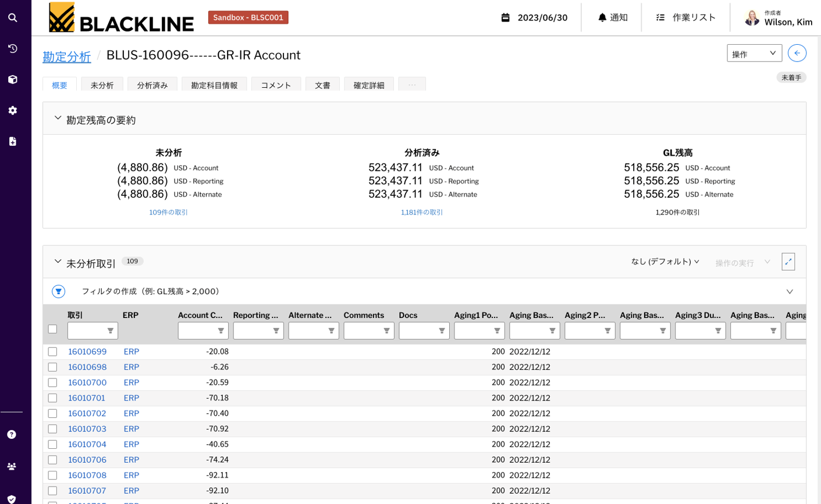Collapse the 未分析取引 section
Viewport: 821px width, 504px height.
click(x=58, y=262)
